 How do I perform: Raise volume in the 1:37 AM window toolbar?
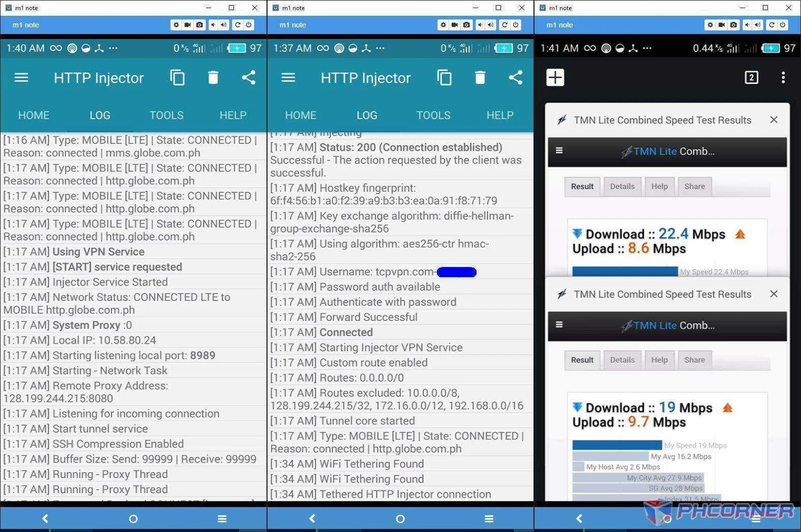tap(491, 24)
